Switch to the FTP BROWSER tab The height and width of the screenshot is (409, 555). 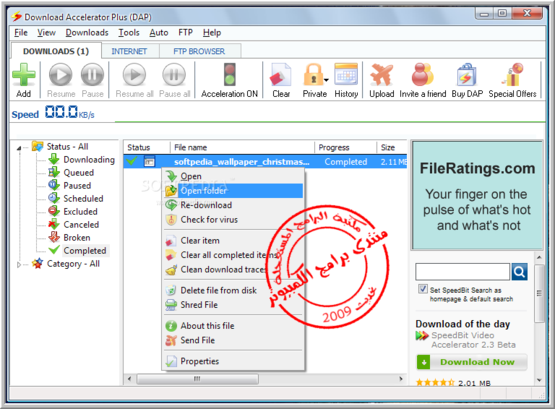[199, 51]
